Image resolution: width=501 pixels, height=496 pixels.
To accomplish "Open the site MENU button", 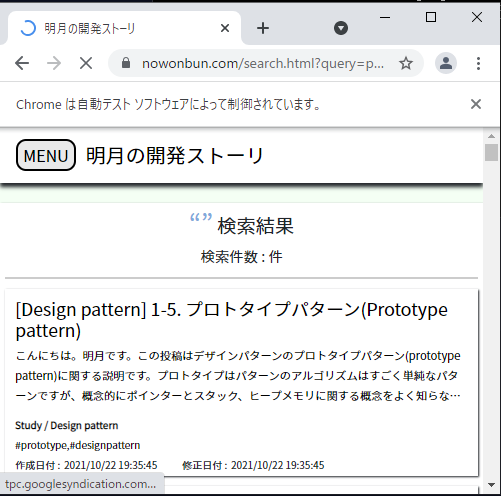I will point(46,155).
